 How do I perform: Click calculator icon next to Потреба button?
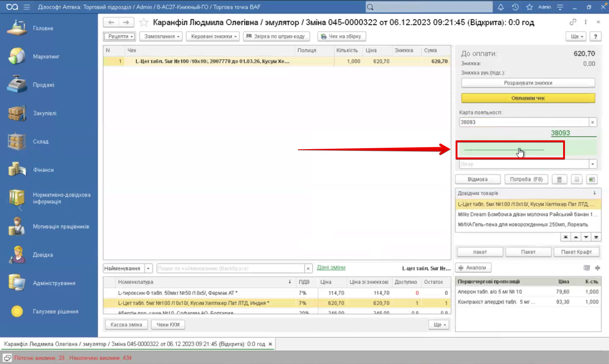(559, 179)
